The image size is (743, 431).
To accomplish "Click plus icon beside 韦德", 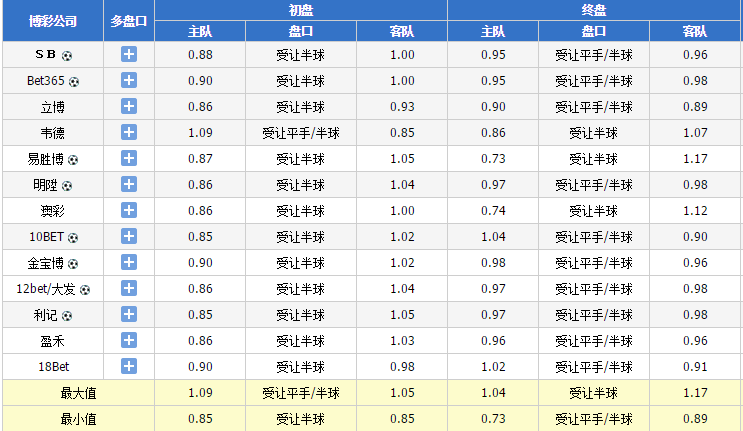I will pos(129,132).
